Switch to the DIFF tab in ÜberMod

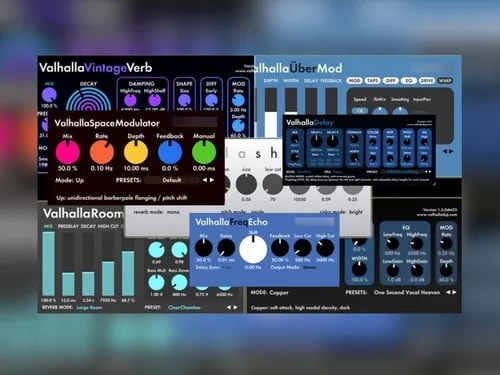tap(390, 81)
